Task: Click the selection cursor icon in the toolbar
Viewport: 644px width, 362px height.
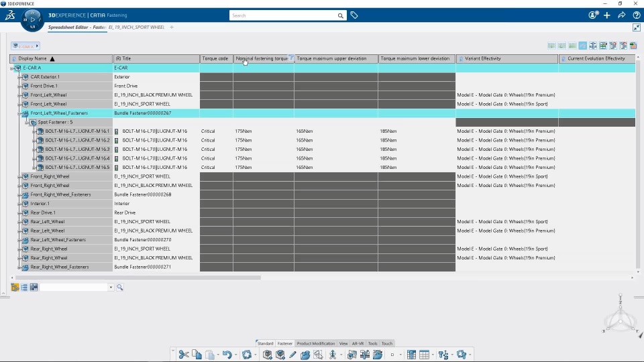Action: click(x=318, y=355)
